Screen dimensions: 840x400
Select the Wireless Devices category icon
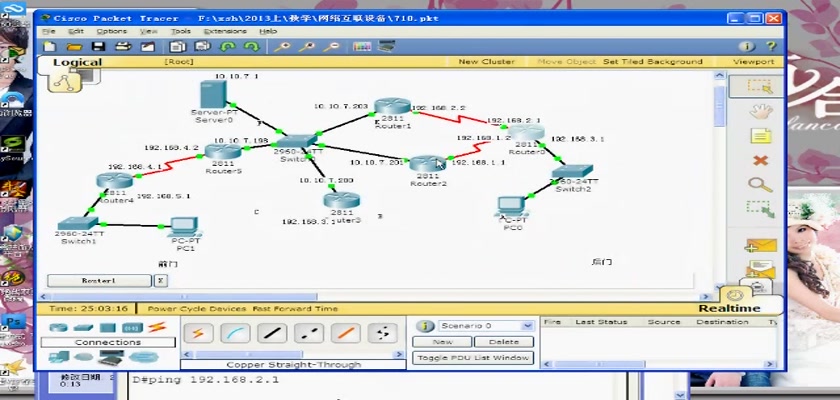click(132, 327)
